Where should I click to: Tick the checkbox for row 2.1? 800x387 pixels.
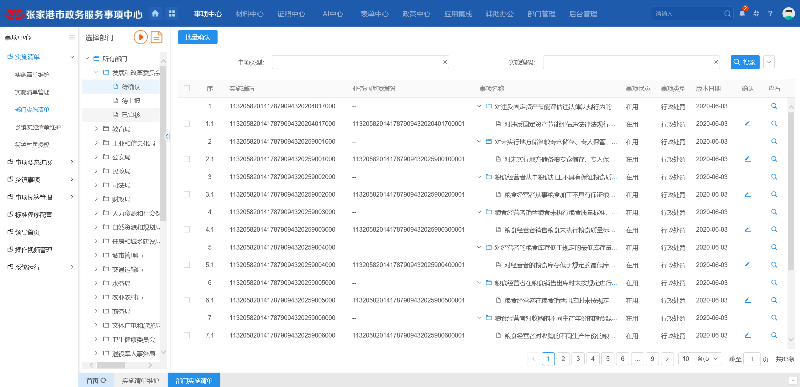(x=187, y=159)
